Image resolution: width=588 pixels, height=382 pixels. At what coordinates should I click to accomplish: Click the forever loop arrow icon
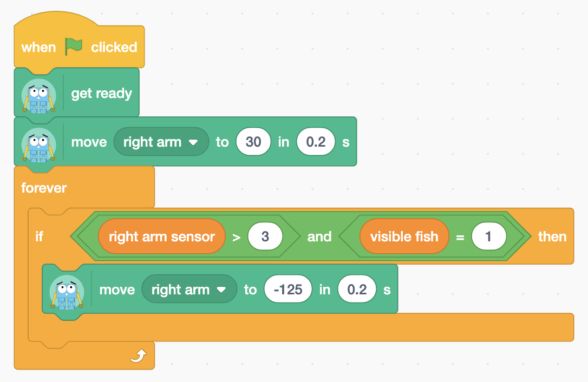click(139, 356)
